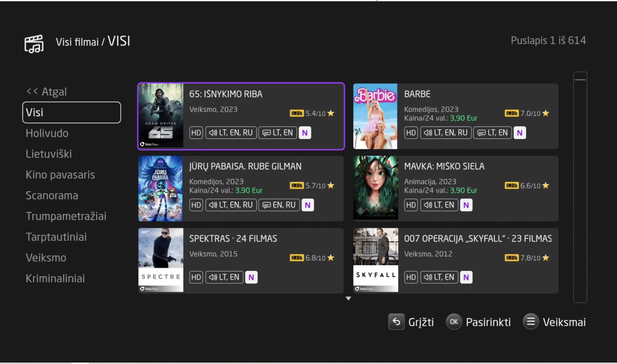Open the Lietuviški category
Image resolution: width=617 pixels, height=364 pixels.
click(x=49, y=154)
